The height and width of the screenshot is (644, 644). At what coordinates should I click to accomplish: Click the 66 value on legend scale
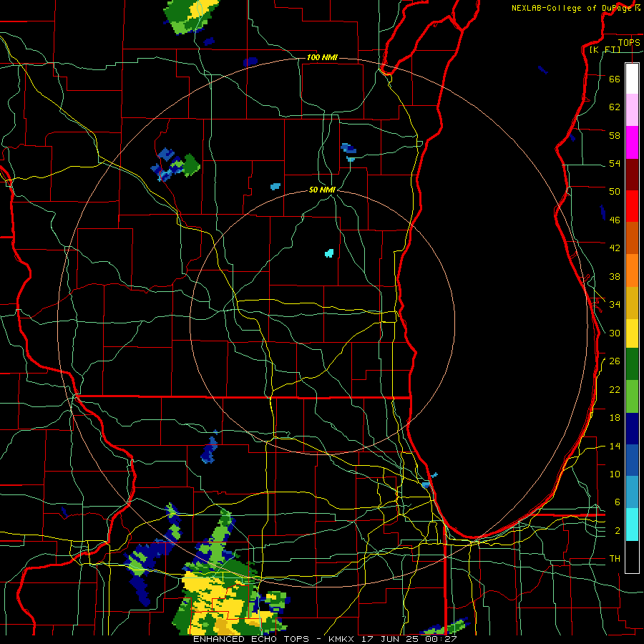[x=615, y=79]
